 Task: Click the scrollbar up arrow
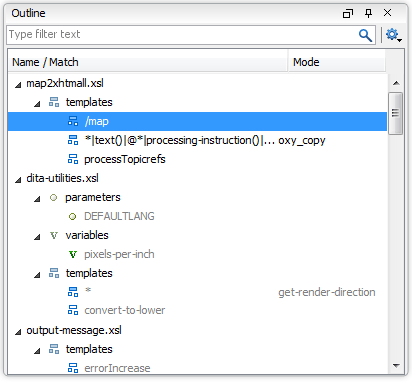(396, 83)
